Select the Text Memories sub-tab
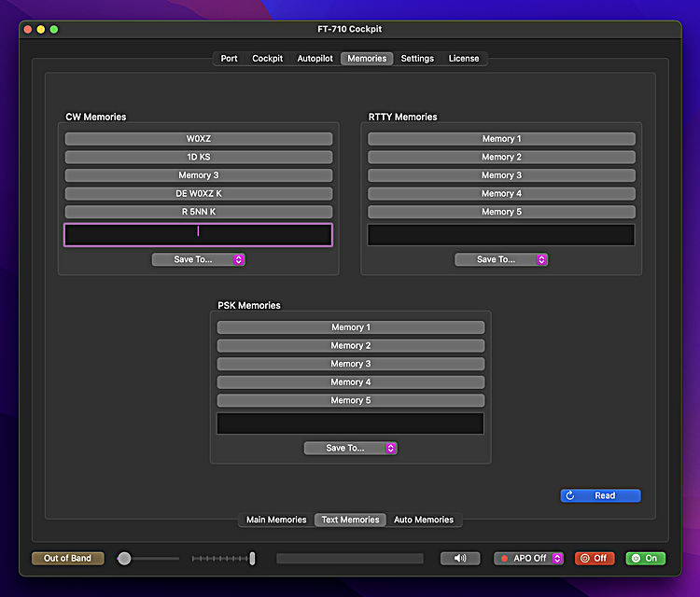The height and width of the screenshot is (597, 700). click(350, 520)
